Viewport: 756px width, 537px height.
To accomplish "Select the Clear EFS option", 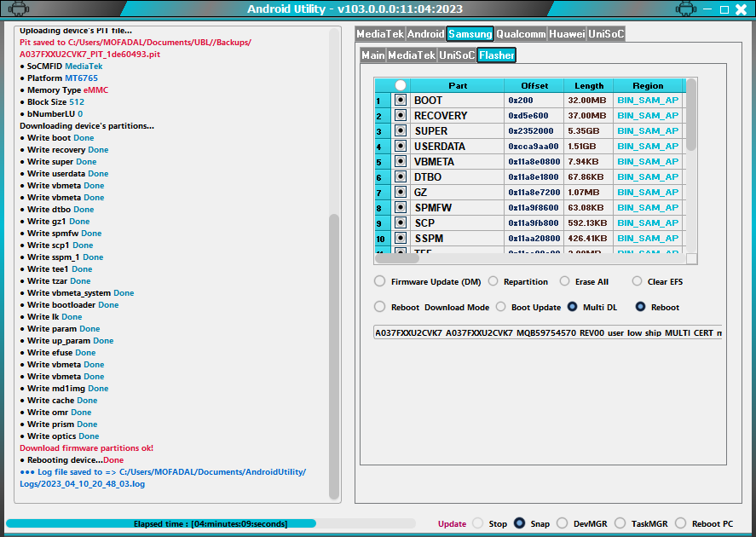I will pos(637,281).
